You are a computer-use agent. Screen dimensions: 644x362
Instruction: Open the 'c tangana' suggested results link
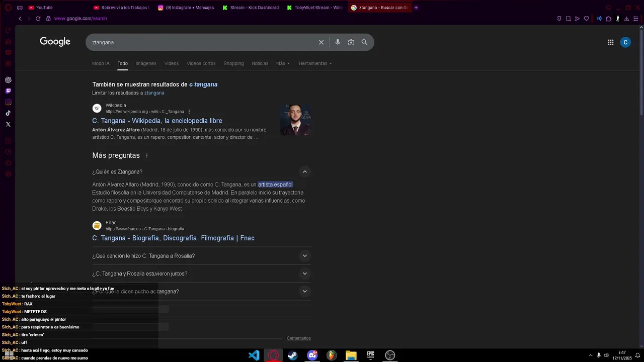[203, 84]
